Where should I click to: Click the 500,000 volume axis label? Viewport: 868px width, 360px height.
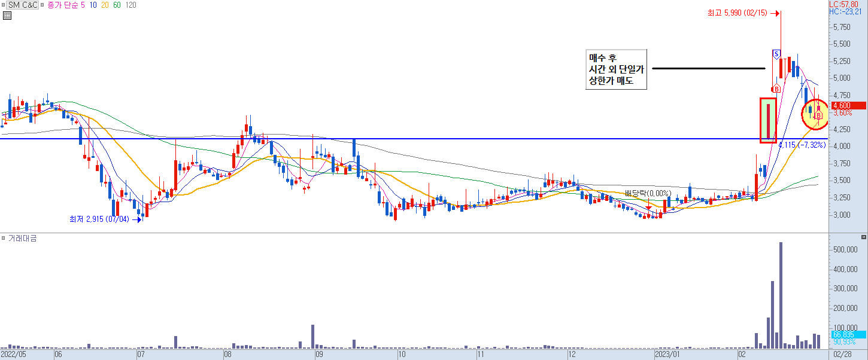point(845,249)
